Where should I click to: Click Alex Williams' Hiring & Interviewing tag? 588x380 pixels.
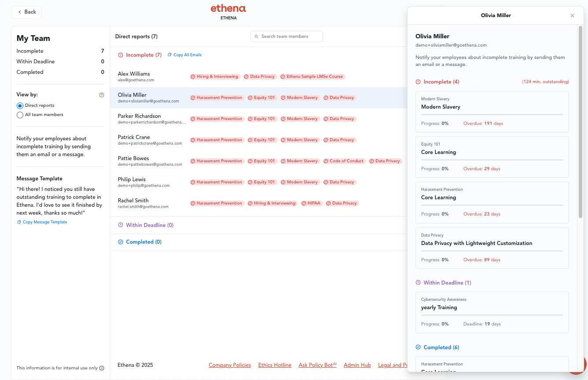214,77
